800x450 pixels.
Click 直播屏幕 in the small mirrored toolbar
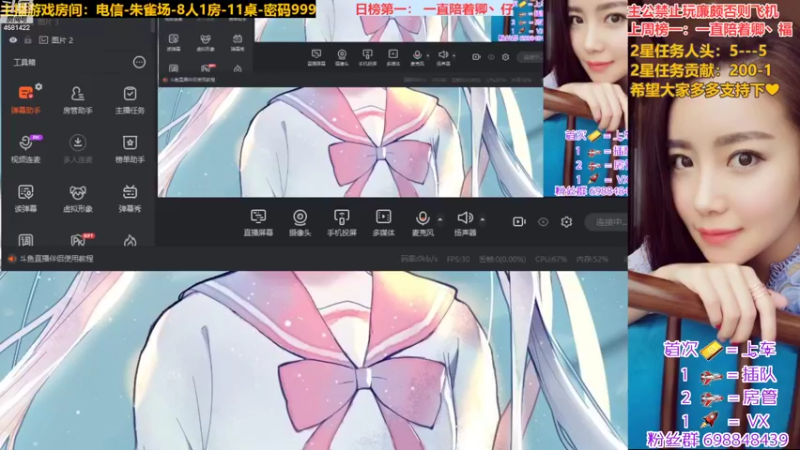pos(316,57)
